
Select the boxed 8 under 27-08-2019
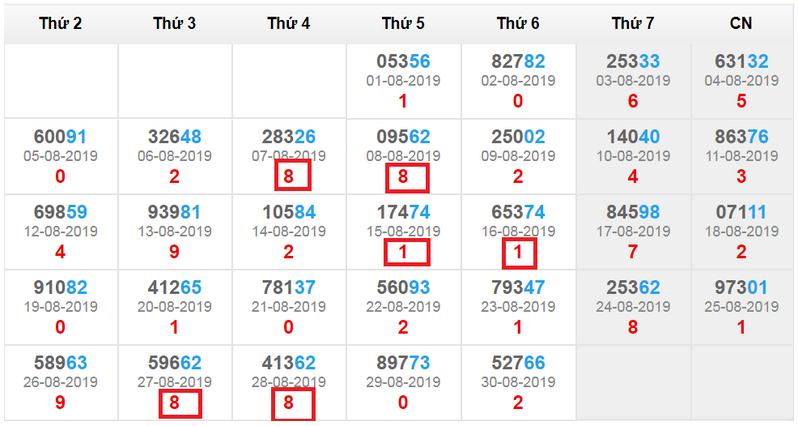[180, 404]
